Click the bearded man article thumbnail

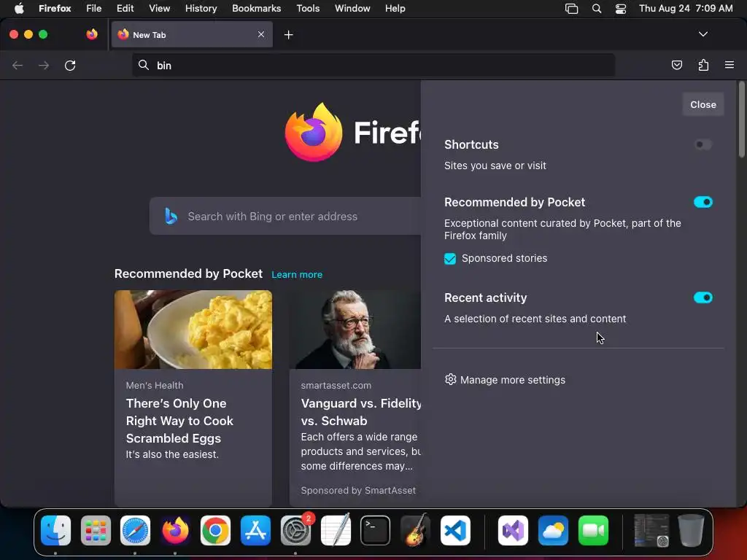pyautogui.click(x=355, y=330)
